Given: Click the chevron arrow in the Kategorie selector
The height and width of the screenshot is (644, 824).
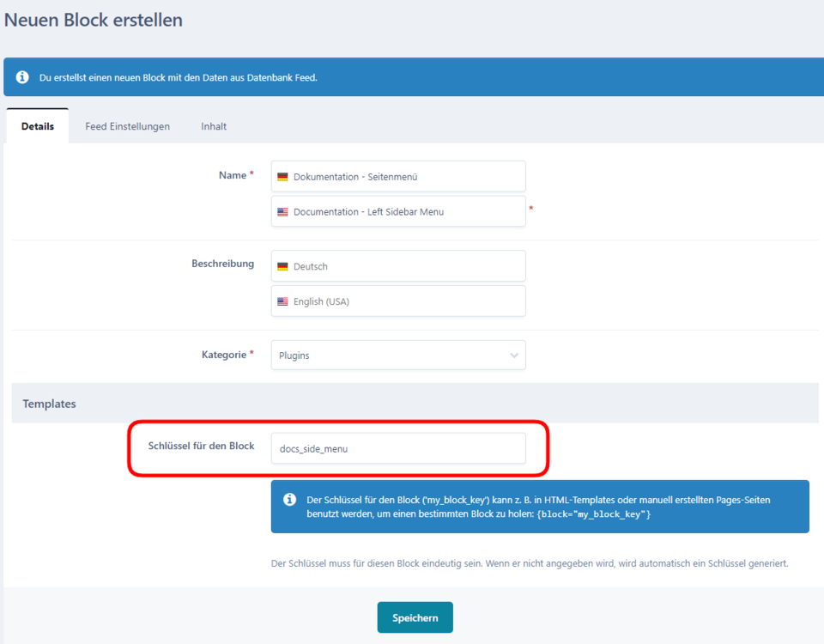Looking at the screenshot, I should click(x=513, y=355).
